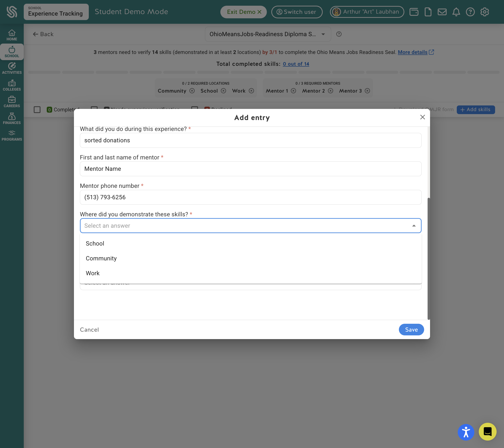Screen dimensions: 504x448
Task: Open the yellow chat widget
Action: pyautogui.click(x=487, y=432)
